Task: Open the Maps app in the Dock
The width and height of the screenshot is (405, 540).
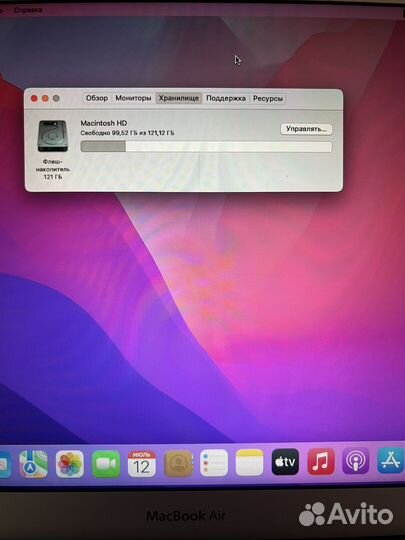Action: (x=33, y=464)
